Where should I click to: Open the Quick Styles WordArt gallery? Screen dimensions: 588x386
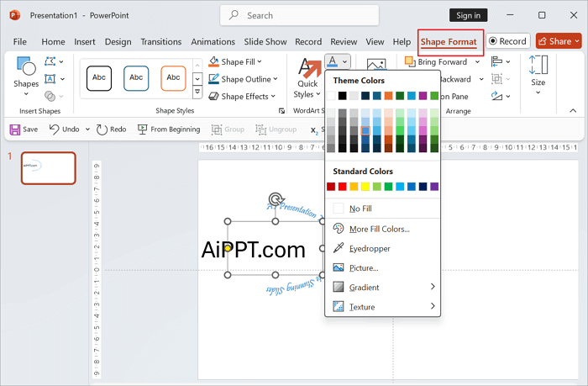(x=307, y=78)
